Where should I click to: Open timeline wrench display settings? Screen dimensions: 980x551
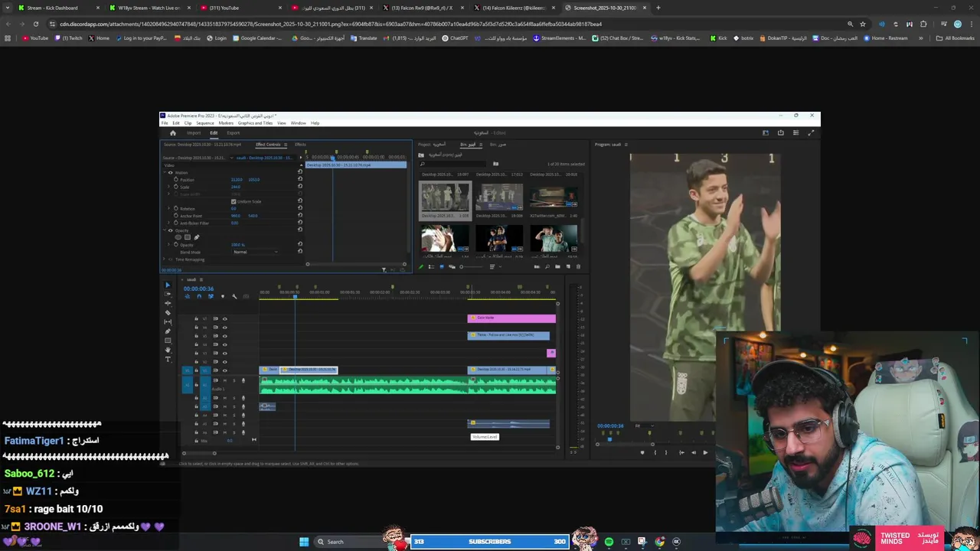234,296
